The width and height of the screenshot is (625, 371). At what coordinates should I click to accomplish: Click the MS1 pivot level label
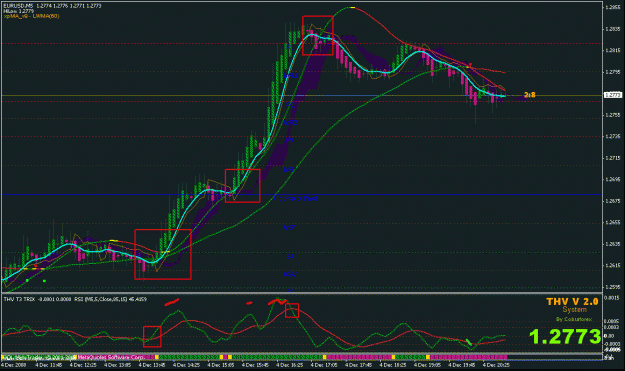(290, 228)
